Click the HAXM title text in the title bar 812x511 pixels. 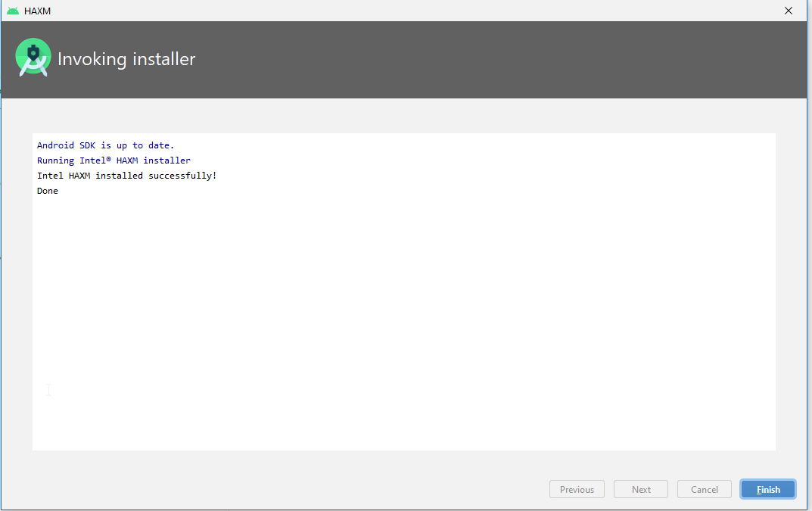coord(38,11)
